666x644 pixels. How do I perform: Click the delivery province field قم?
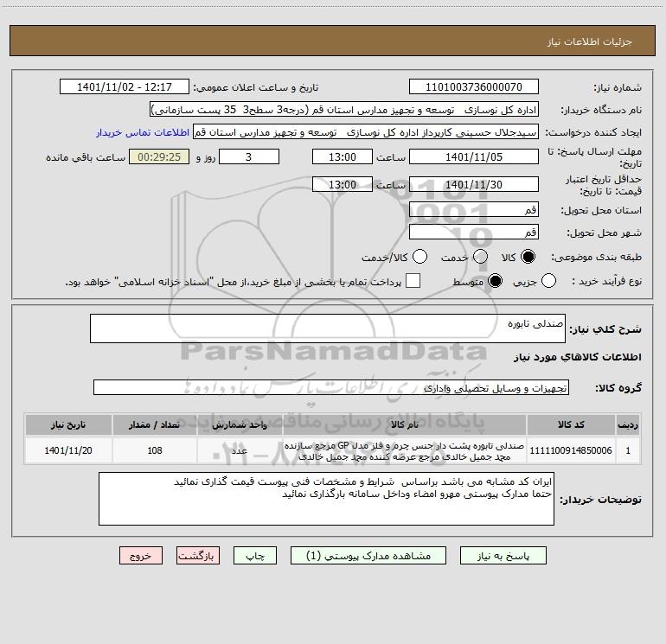pyautogui.click(x=474, y=210)
